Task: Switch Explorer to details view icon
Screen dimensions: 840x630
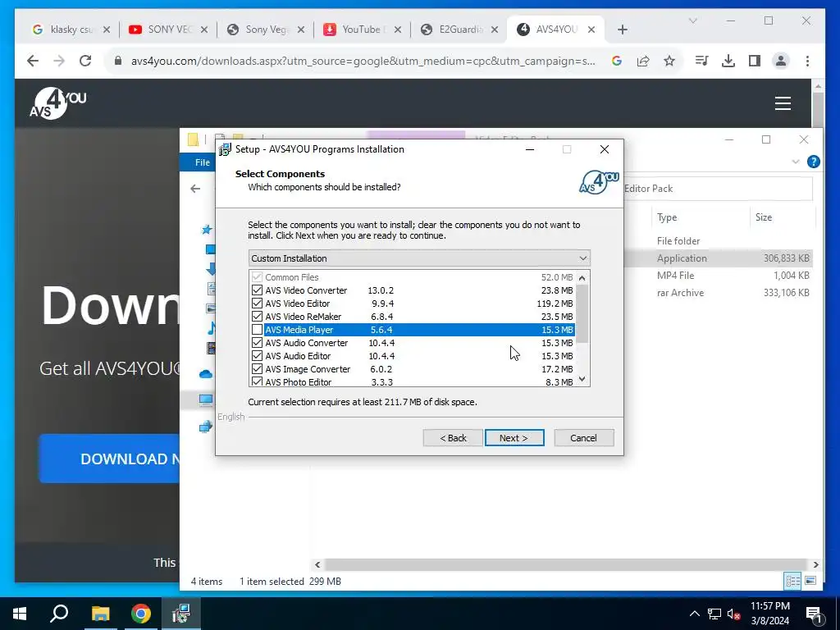Action: pos(792,581)
